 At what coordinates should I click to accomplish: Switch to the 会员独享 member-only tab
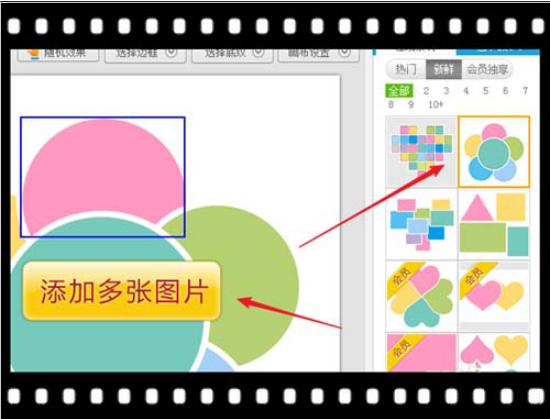[487, 69]
